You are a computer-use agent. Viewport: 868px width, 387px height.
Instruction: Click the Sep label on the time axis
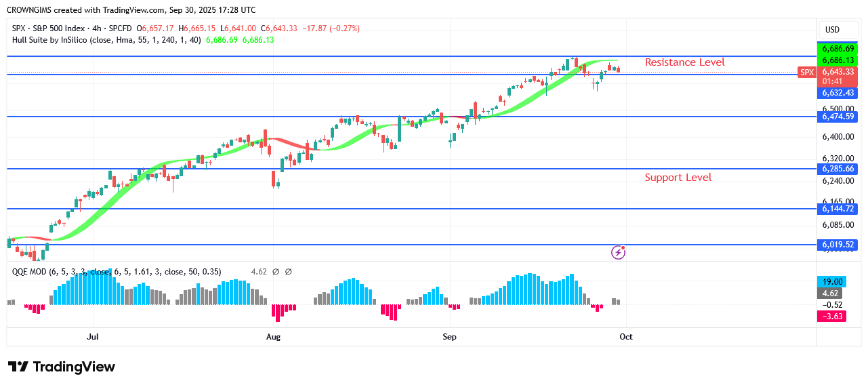coord(449,336)
